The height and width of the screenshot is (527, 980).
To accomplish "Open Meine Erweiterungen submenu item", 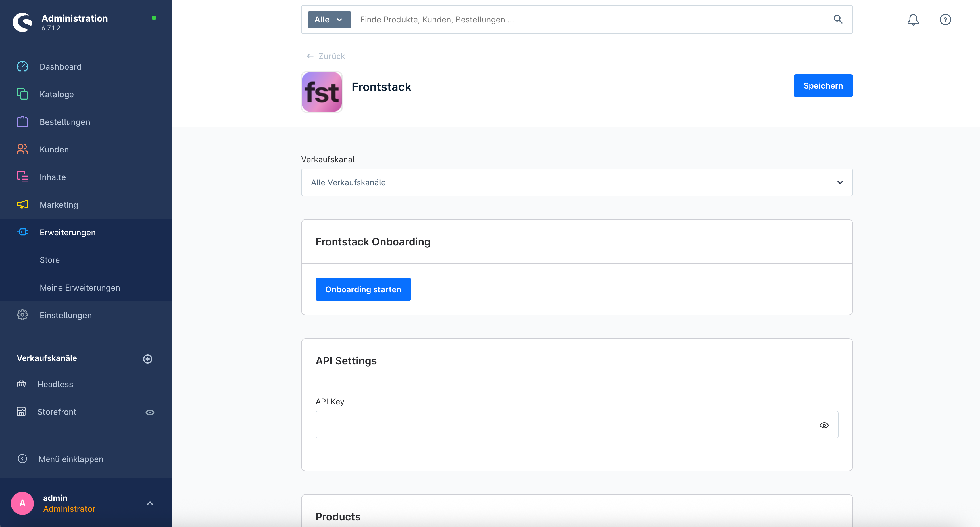I will tap(80, 288).
